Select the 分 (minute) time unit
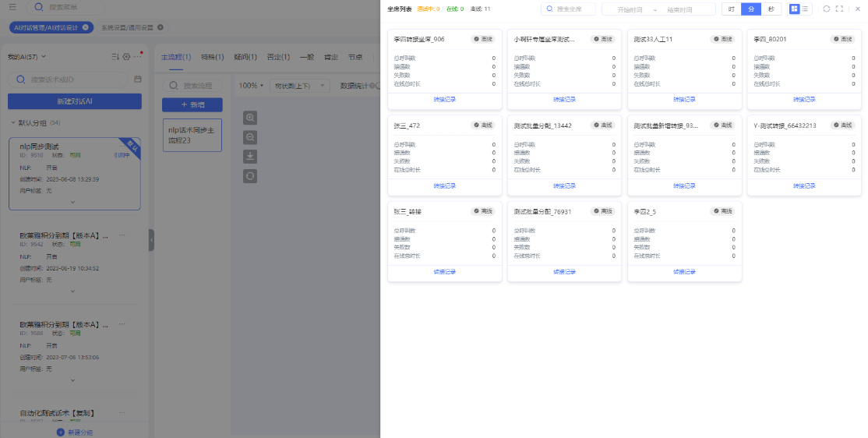This screenshot has width=868, height=438. click(751, 9)
